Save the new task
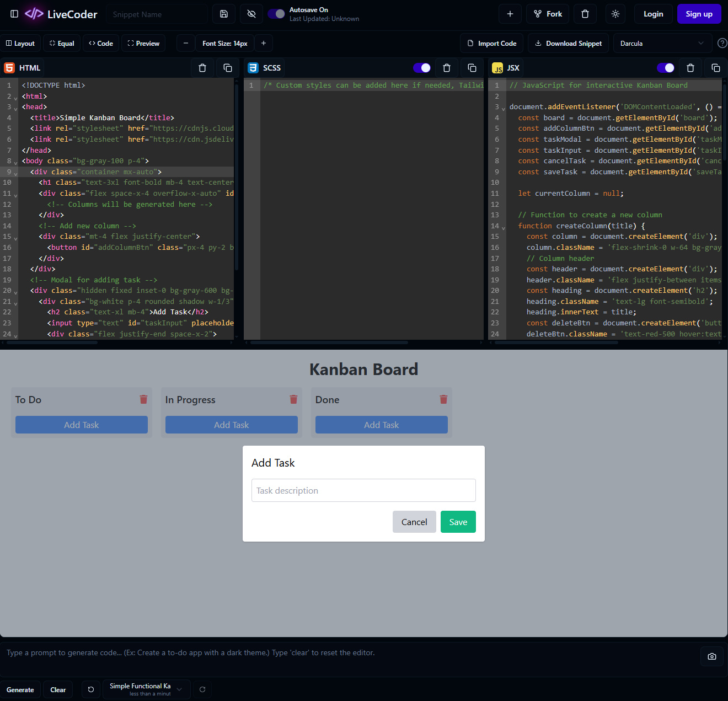The image size is (728, 701). 458,522
